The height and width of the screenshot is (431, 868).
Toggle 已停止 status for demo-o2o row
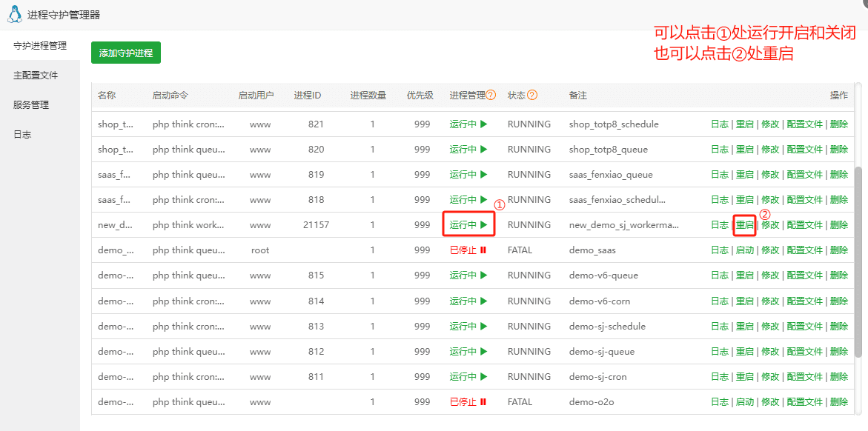[468, 402]
